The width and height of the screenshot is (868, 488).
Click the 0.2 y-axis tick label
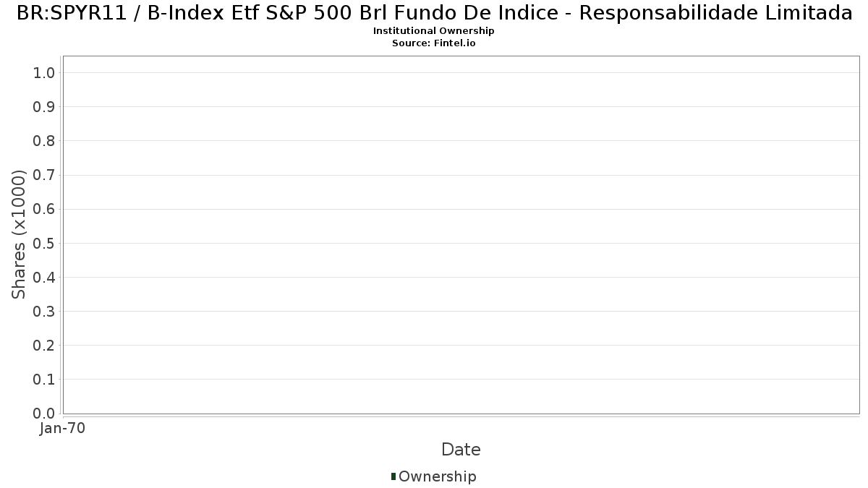(x=44, y=346)
